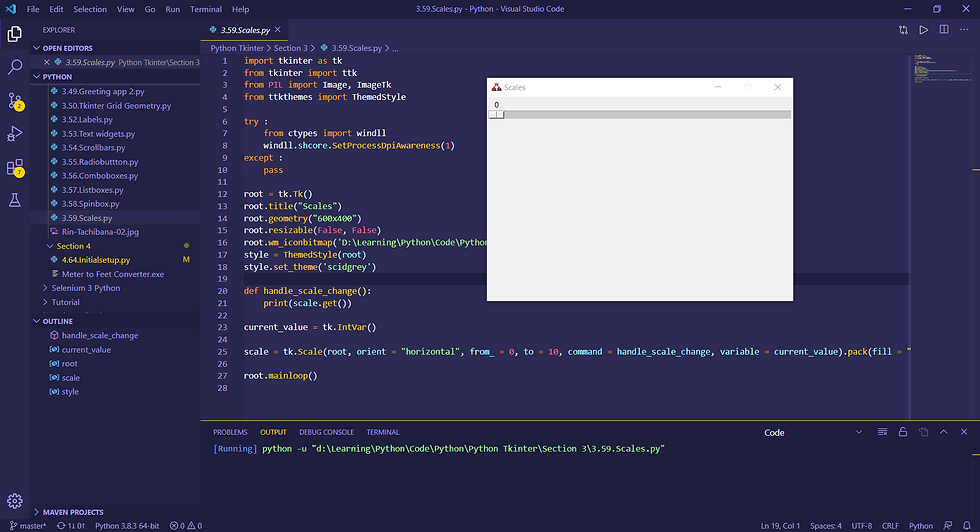
Task: Split the editor to the right
Action: 944,30
